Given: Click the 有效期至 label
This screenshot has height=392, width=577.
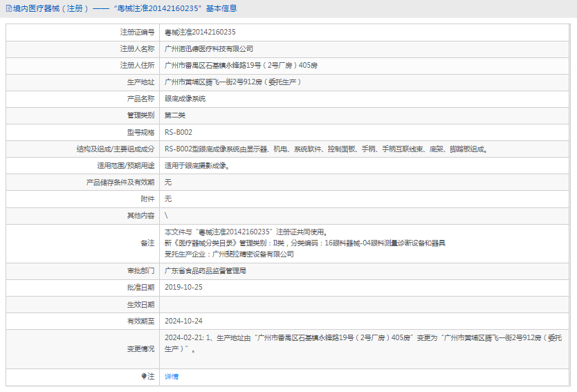Looking at the screenshot, I should [141, 321].
